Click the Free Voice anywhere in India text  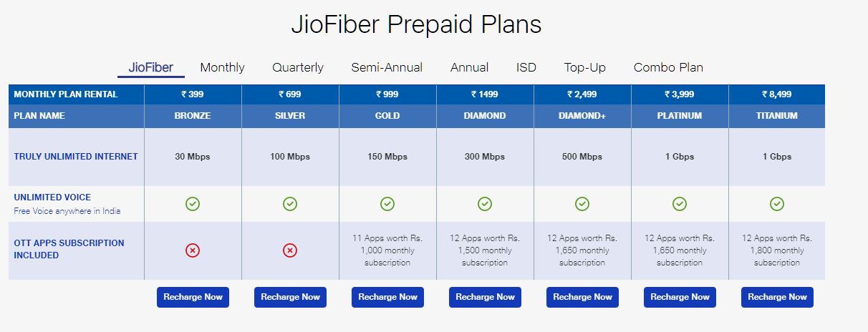pyautogui.click(x=67, y=211)
